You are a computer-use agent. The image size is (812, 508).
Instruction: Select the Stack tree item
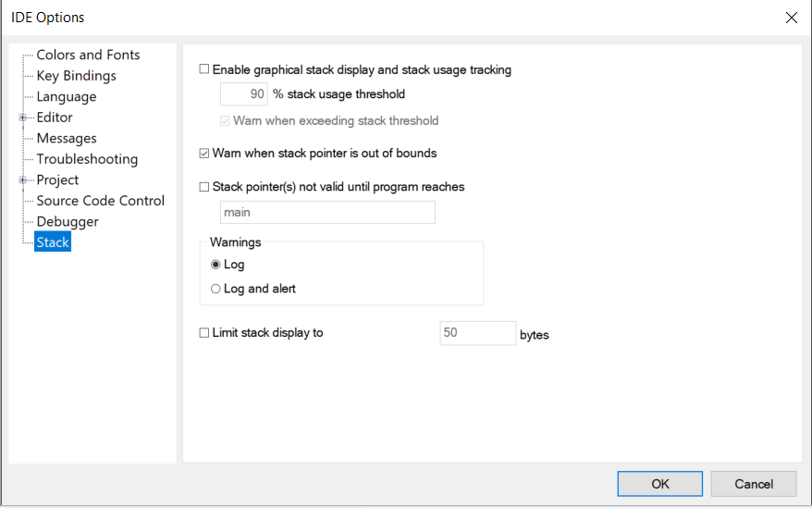(x=53, y=242)
